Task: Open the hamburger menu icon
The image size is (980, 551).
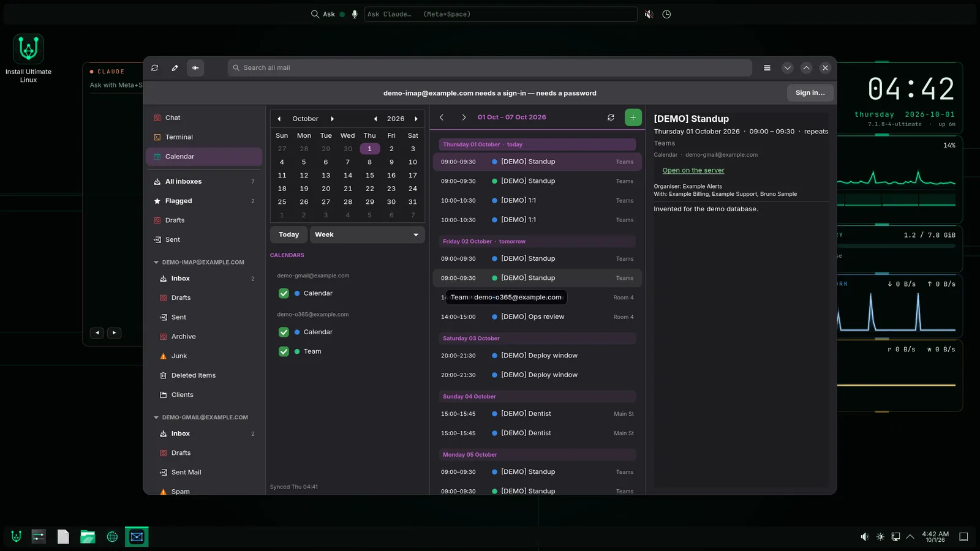Action: tap(767, 68)
